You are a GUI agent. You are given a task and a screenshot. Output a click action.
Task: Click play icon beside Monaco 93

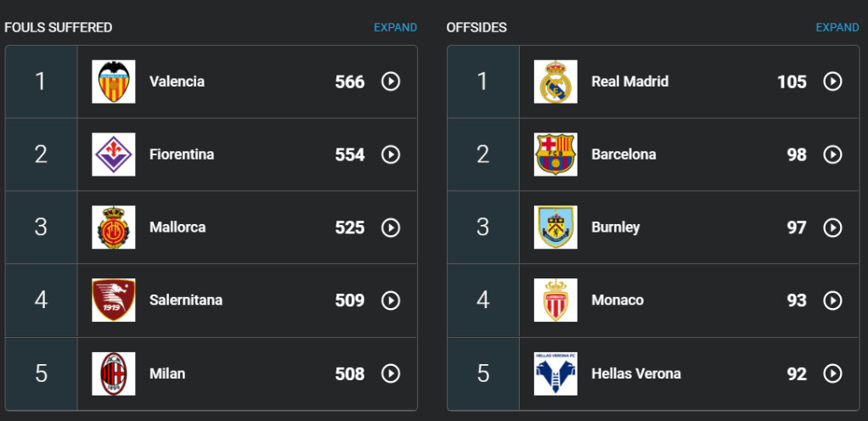(x=832, y=300)
